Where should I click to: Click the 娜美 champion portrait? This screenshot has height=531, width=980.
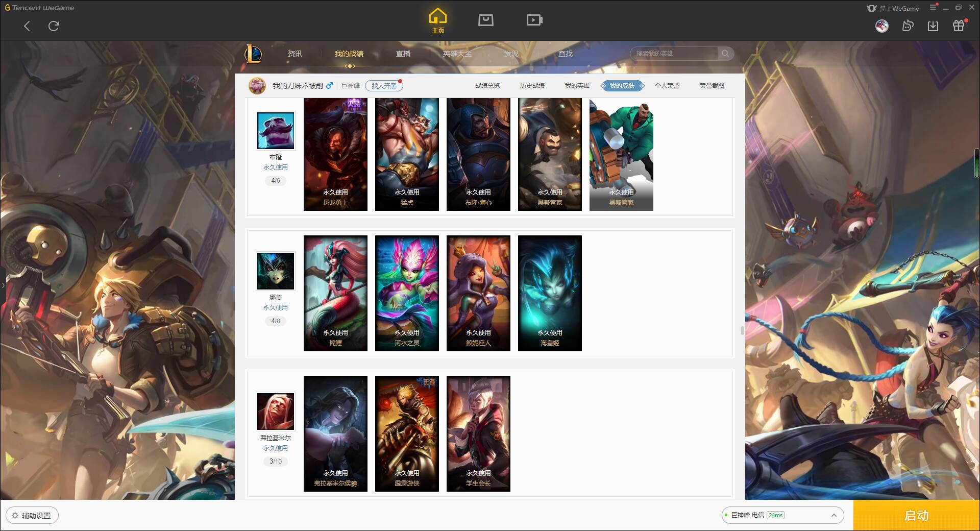pyautogui.click(x=276, y=271)
